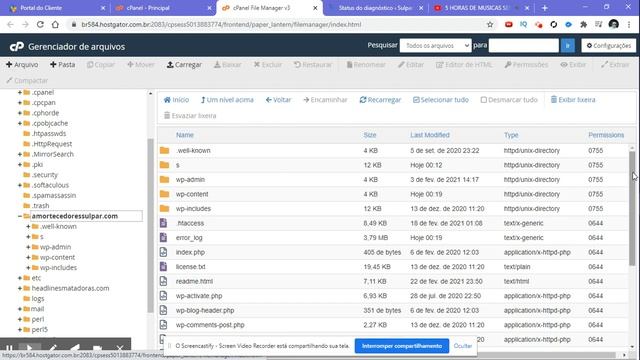The image size is (640, 360).
Task: Switch to Portal do Cliente browser tab
Action: tap(57, 8)
